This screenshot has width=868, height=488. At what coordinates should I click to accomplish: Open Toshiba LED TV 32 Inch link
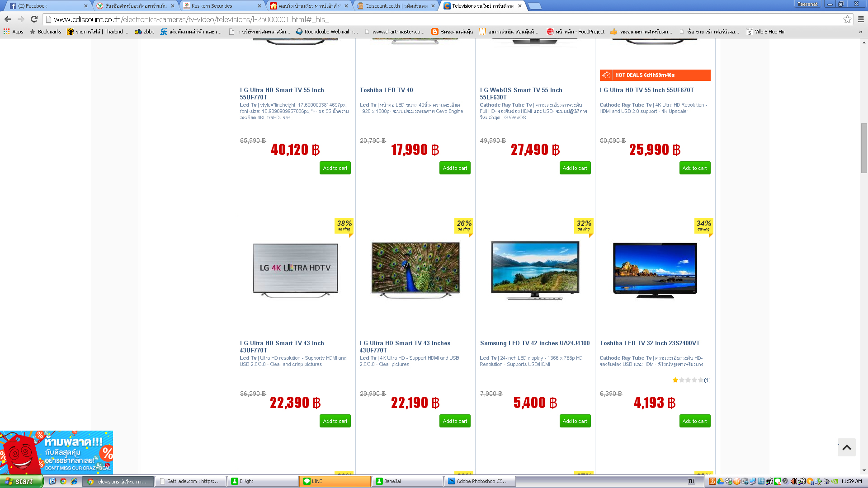click(x=649, y=343)
